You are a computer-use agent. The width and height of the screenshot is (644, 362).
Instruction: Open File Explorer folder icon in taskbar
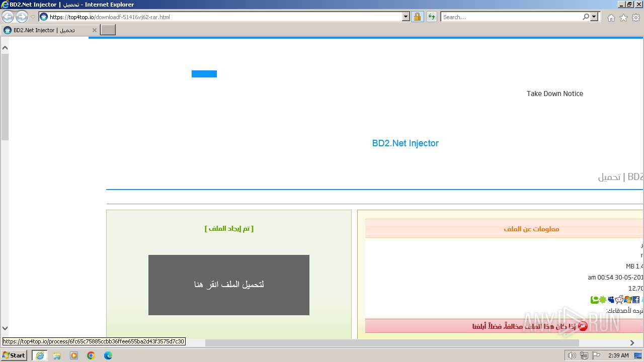pyautogui.click(x=57, y=355)
